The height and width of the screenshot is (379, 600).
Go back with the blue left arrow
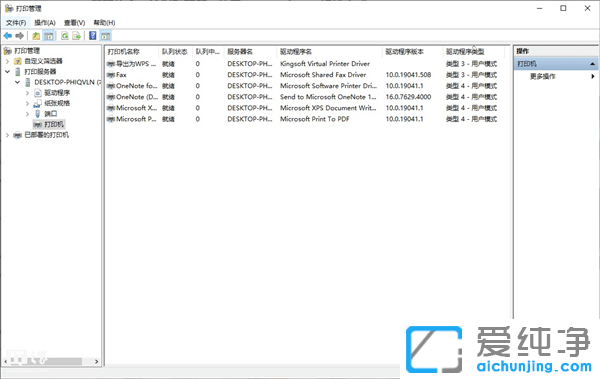click(8, 36)
